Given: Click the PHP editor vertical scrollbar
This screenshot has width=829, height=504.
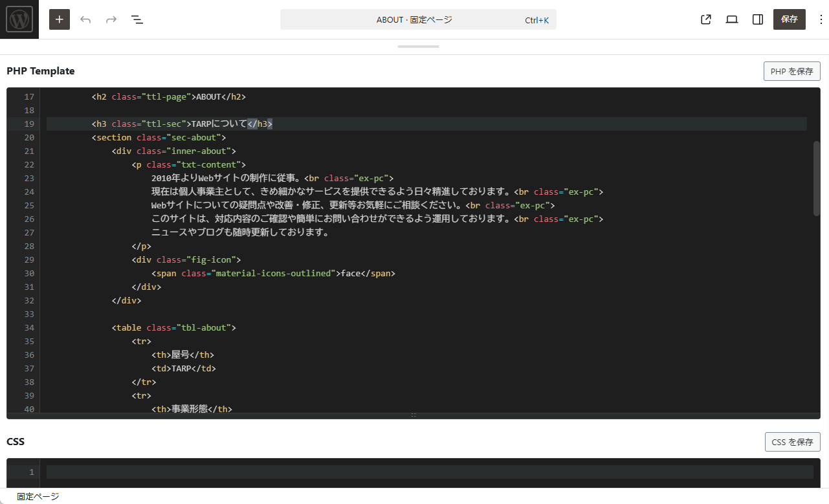Looking at the screenshot, I should [x=816, y=178].
